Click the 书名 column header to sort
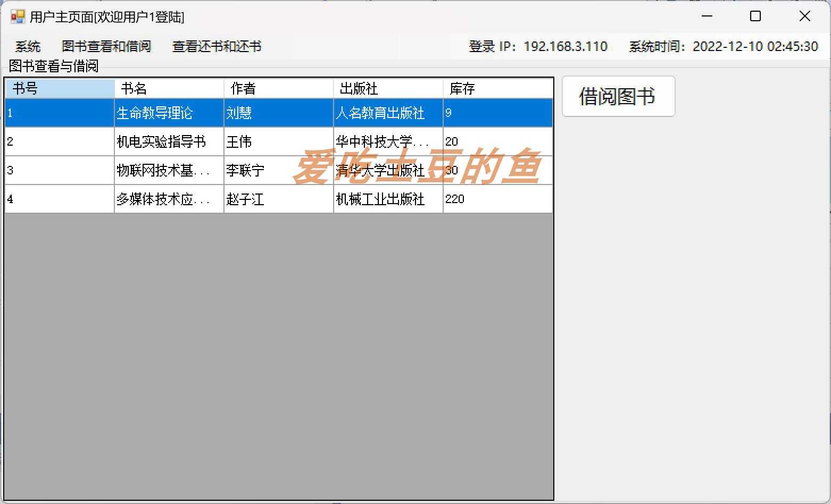 click(x=169, y=88)
